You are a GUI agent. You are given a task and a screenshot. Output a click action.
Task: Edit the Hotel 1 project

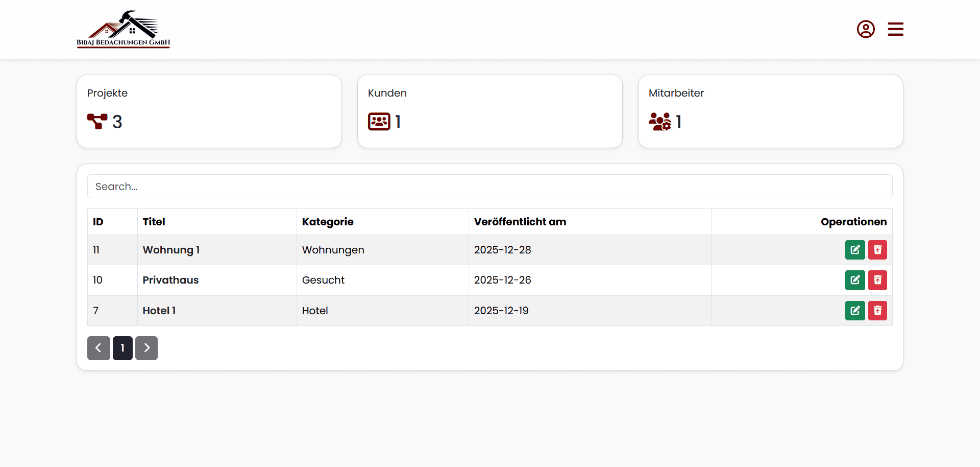click(x=855, y=311)
